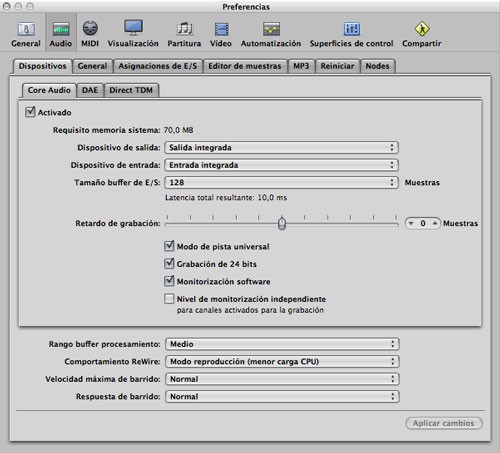
Task: Switch to the Dispositivos tab
Action: point(42,66)
